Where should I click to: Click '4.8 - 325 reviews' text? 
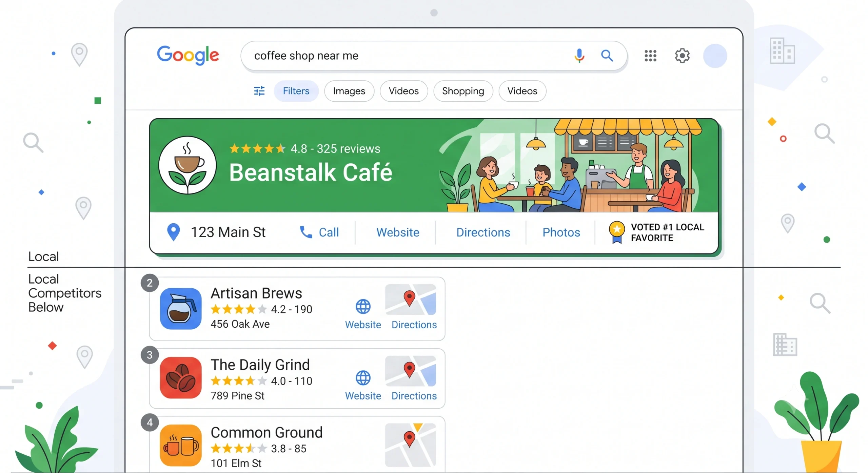point(335,148)
